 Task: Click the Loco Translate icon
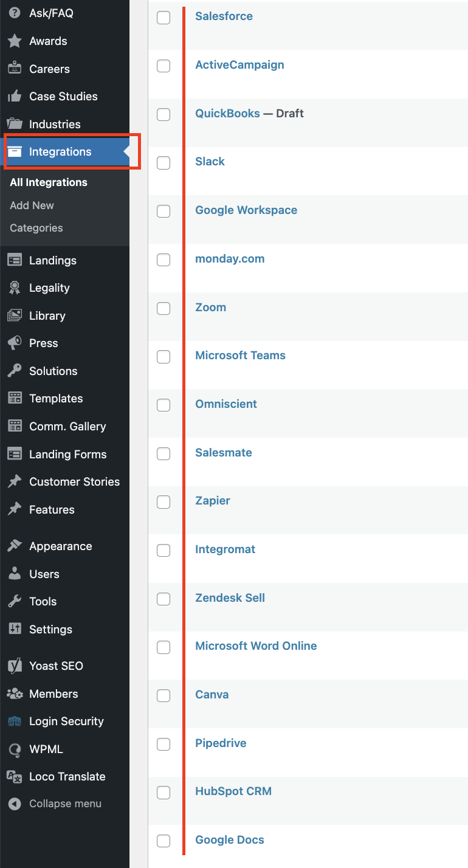[x=15, y=776]
